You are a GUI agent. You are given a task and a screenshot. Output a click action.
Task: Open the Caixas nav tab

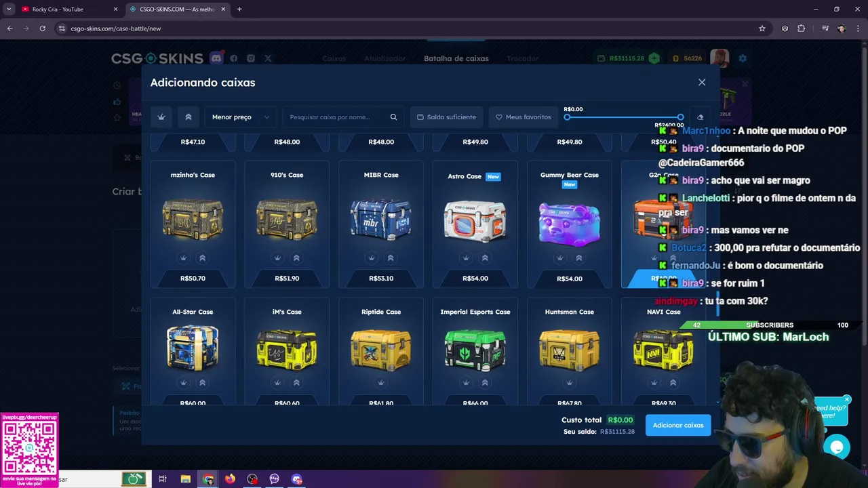pyautogui.click(x=334, y=58)
